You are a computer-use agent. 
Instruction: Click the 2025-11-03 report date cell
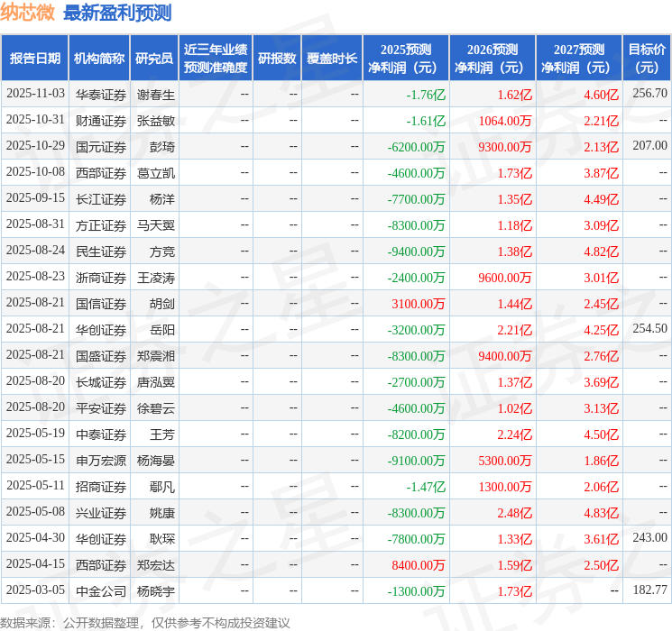[x=35, y=93]
